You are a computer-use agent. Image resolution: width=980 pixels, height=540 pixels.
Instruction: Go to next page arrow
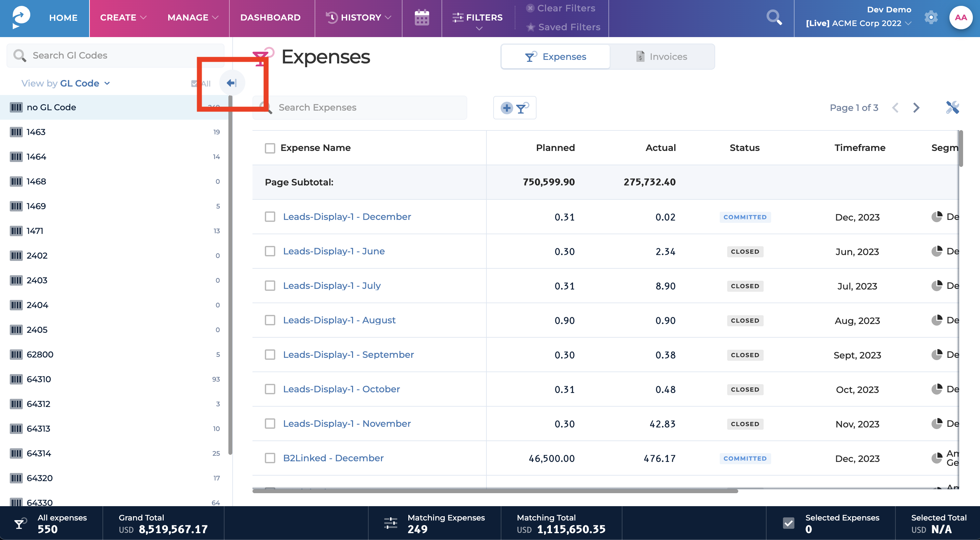pyautogui.click(x=917, y=108)
